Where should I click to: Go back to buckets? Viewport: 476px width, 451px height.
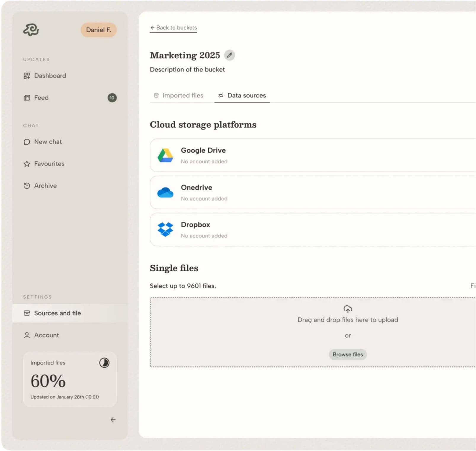point(173,28)
